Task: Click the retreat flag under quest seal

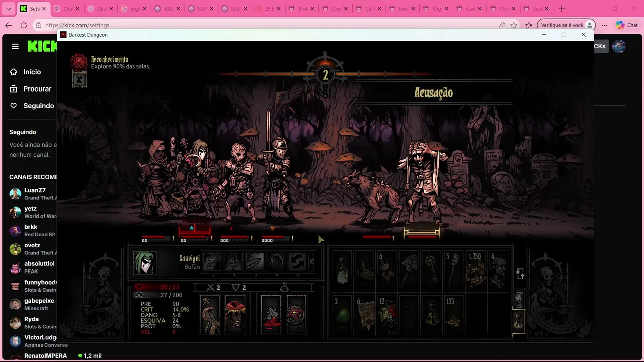Action: 79,79
